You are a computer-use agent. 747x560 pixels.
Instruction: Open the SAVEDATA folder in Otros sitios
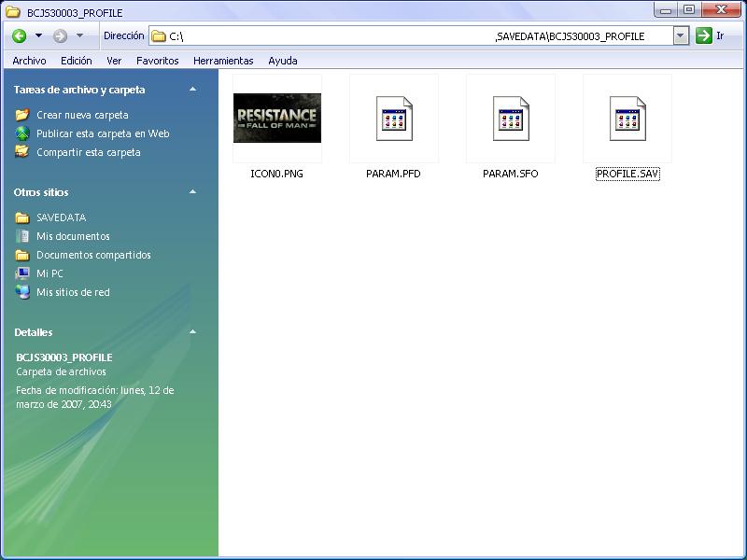[x=61, y=217]
